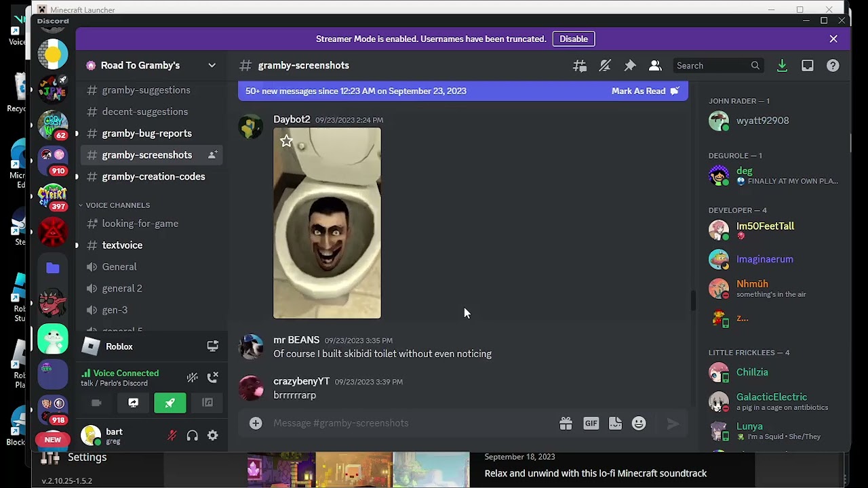Disconnect from voice with the phone icon
Viewport: 868px width, 488px height.
pos(213,377)
